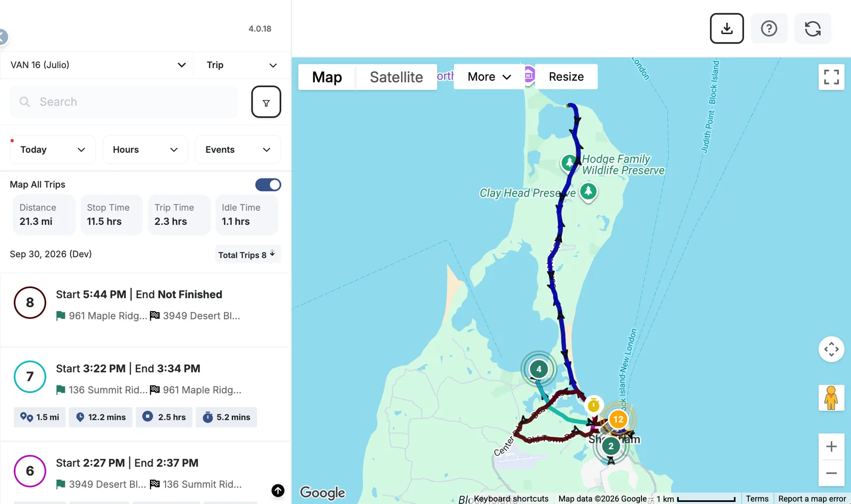Expand the Events dropdown

238,149
